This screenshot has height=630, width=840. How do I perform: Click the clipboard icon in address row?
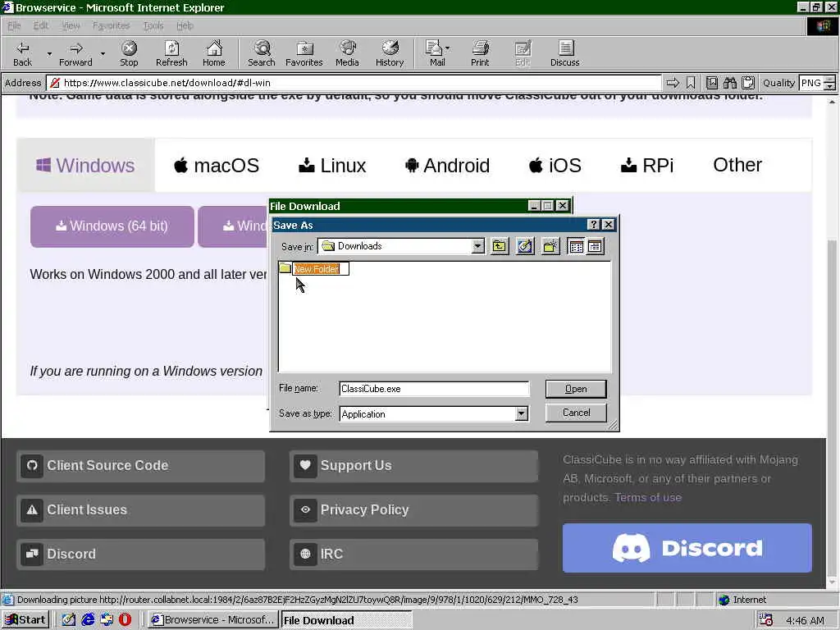tap(748, 83)
